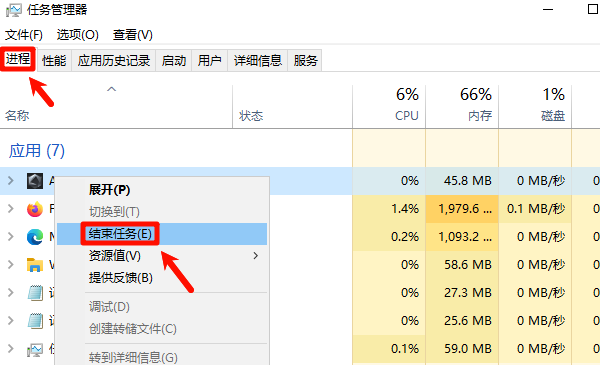Click the 0.1% CPU cell
600x365 pixels.
coord(389,349)
